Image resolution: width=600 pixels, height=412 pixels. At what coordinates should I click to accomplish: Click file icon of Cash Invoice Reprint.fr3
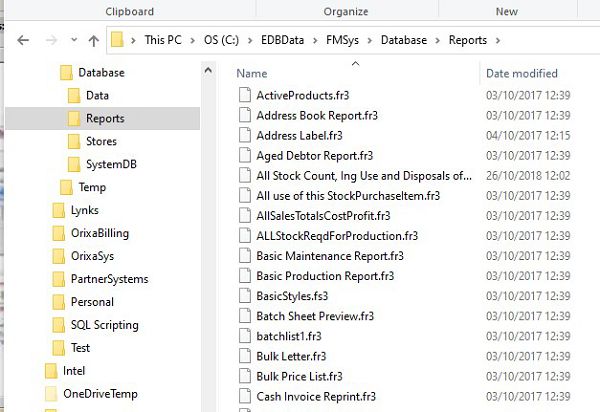point(245,396)
